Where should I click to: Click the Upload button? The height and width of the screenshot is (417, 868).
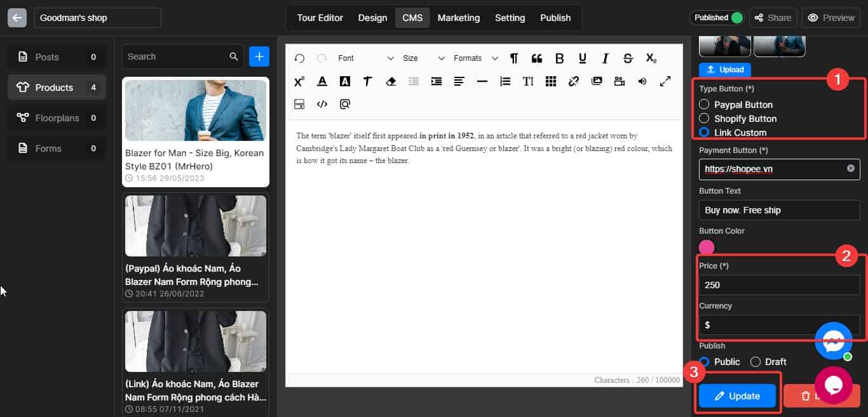click(725, 69)
